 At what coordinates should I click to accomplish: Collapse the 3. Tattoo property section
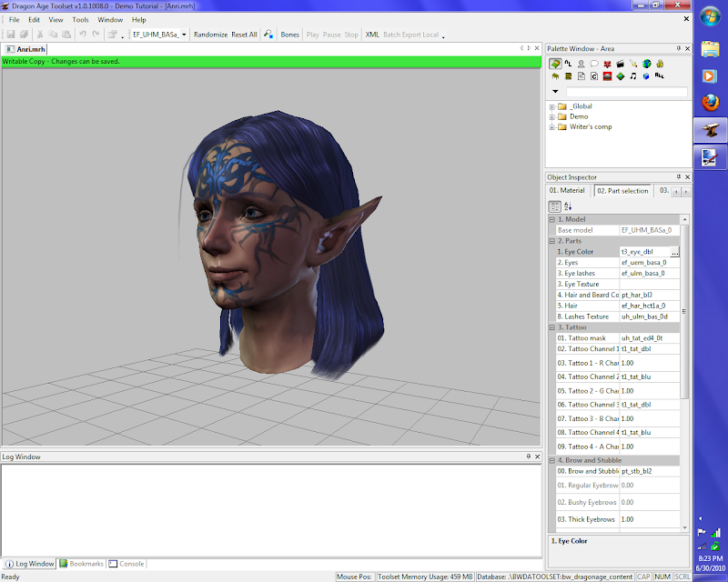[x=551, y=326]
